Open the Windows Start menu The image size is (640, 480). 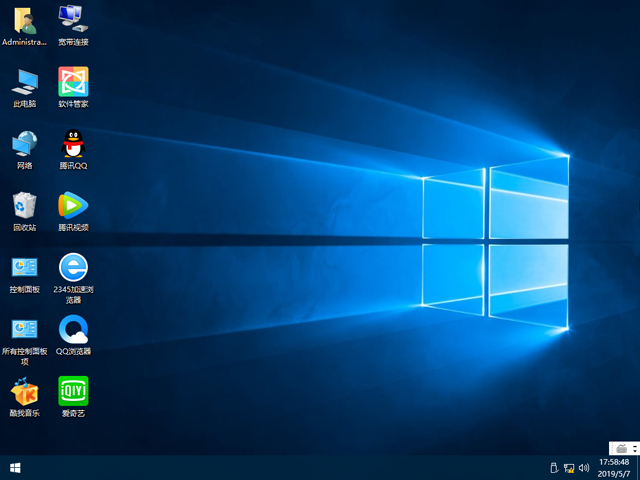point(15,468)
